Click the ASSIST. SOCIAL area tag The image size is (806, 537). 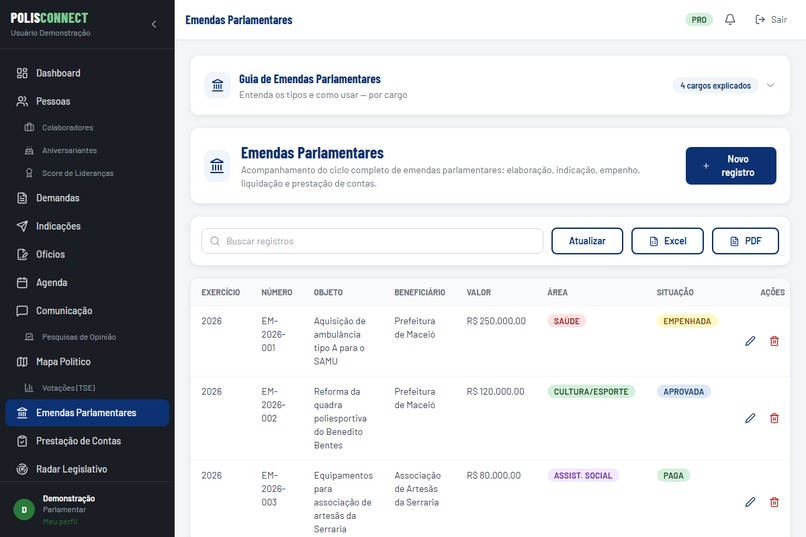583,476
